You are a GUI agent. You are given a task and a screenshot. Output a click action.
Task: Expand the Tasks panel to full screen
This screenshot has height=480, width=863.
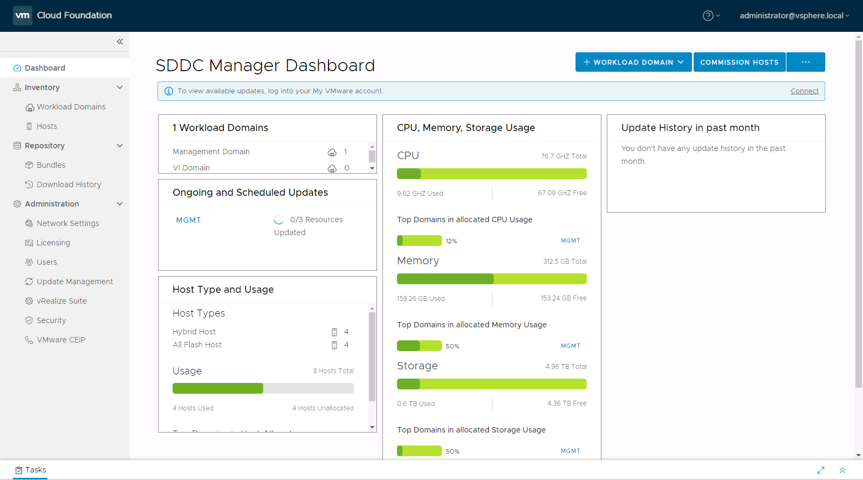(x=821, y=470)
